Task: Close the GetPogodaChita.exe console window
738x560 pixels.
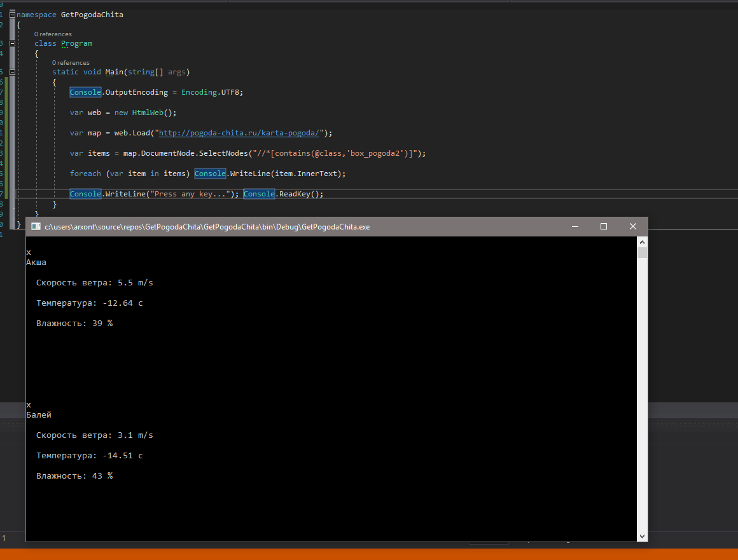Action: [x=633, y=226]
